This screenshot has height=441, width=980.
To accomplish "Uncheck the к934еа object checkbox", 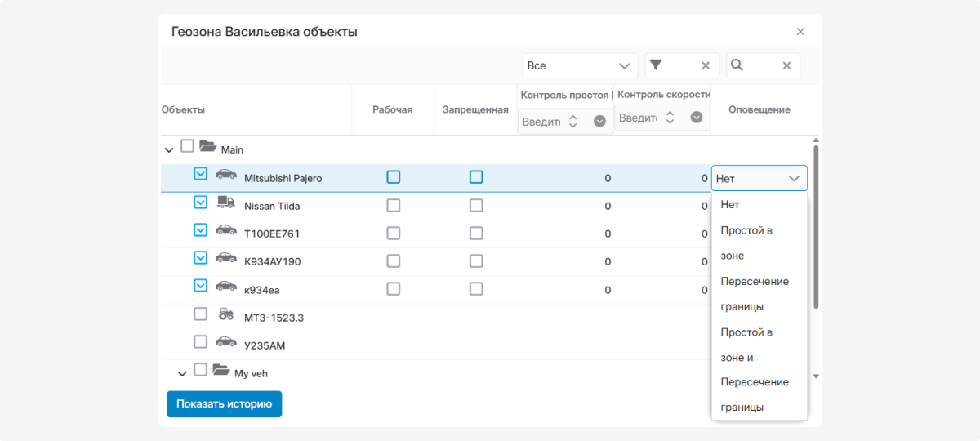I will pos(200,285).
